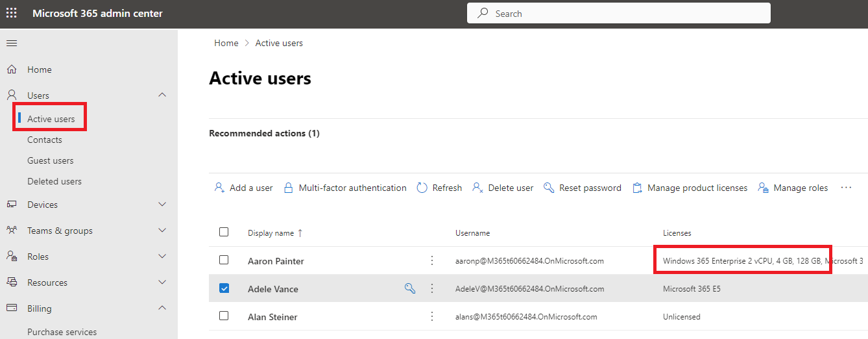This screenshot has width=868, height=339.
Task: Click the Reset password key icon
Action: 549,188
